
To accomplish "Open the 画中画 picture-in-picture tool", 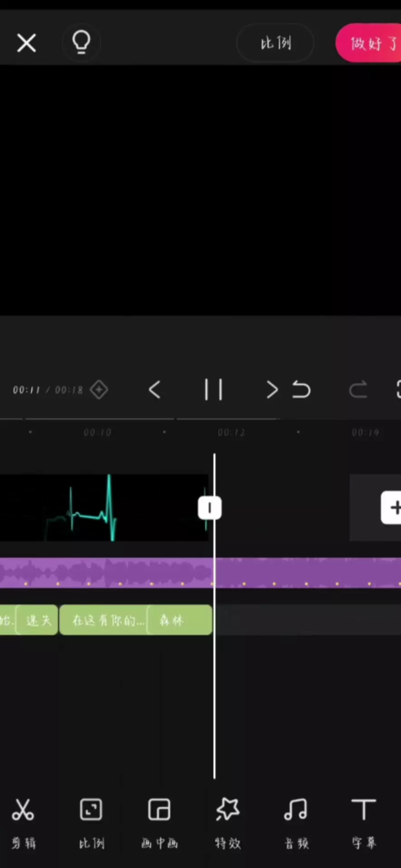I will [159, 823].
